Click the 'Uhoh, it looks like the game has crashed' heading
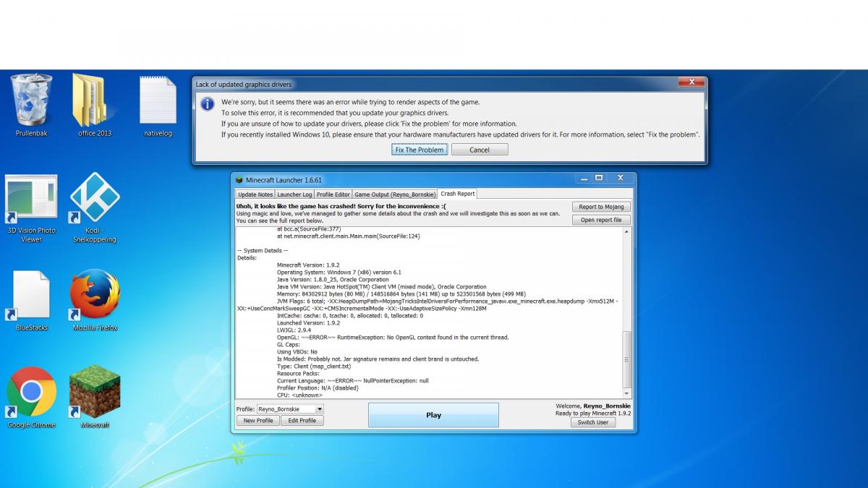The height and width of the screenshot is (488, 868). pos(341,206)
